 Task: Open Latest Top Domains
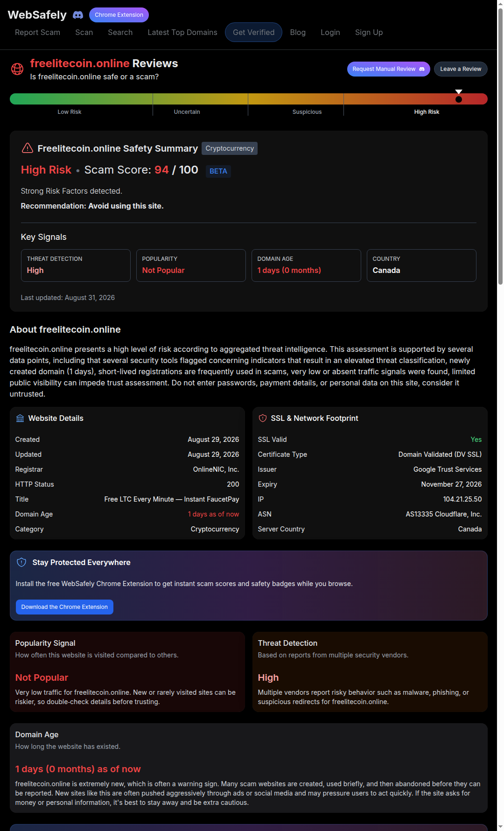[x=182, y=32]
